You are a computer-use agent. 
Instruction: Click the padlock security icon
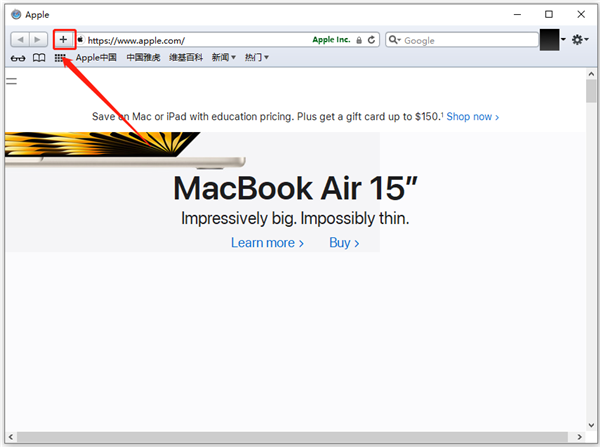click(359, 40)
